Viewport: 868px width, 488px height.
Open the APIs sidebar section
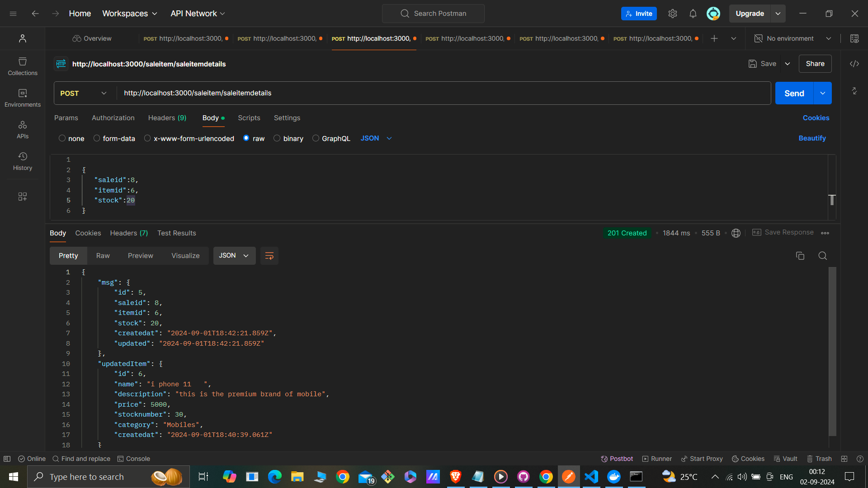click(22, 129)
